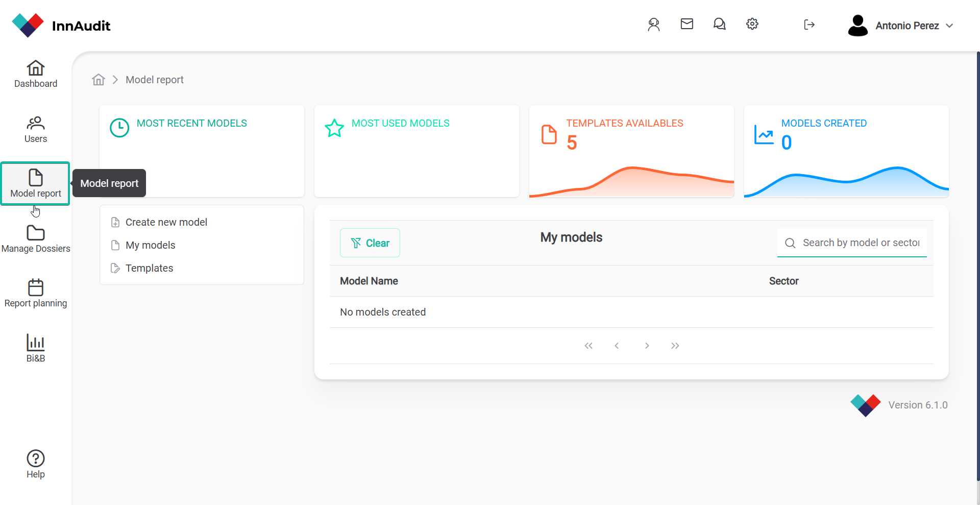980x505 pixels.
Task: Open the mail envelope icon in header
Action: (687, 24)
